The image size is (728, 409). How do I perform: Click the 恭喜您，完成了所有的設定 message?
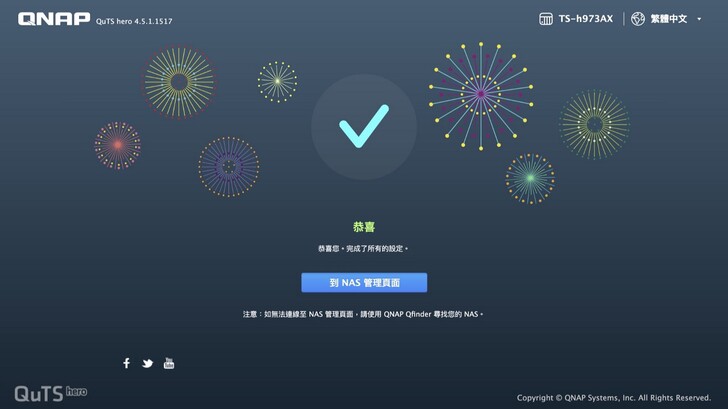click(363, 249)
